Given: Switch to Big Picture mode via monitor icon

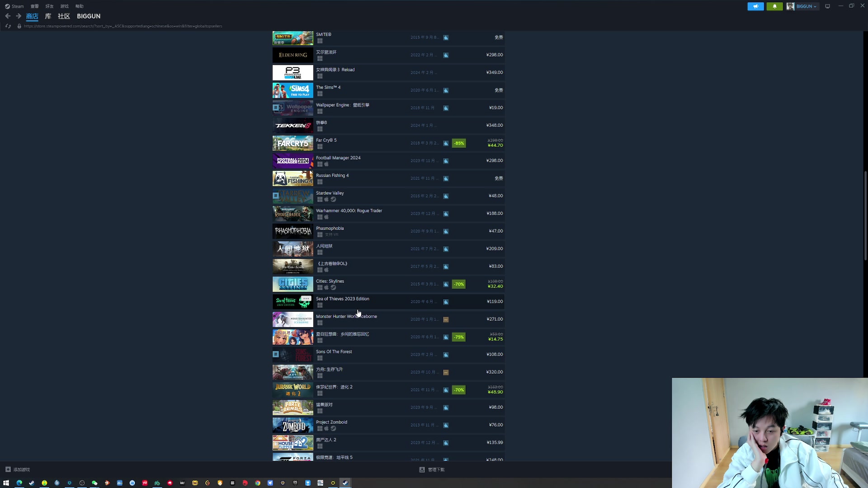Looking at the screenshot, I should pyautogui.click(x=827, y=6).
